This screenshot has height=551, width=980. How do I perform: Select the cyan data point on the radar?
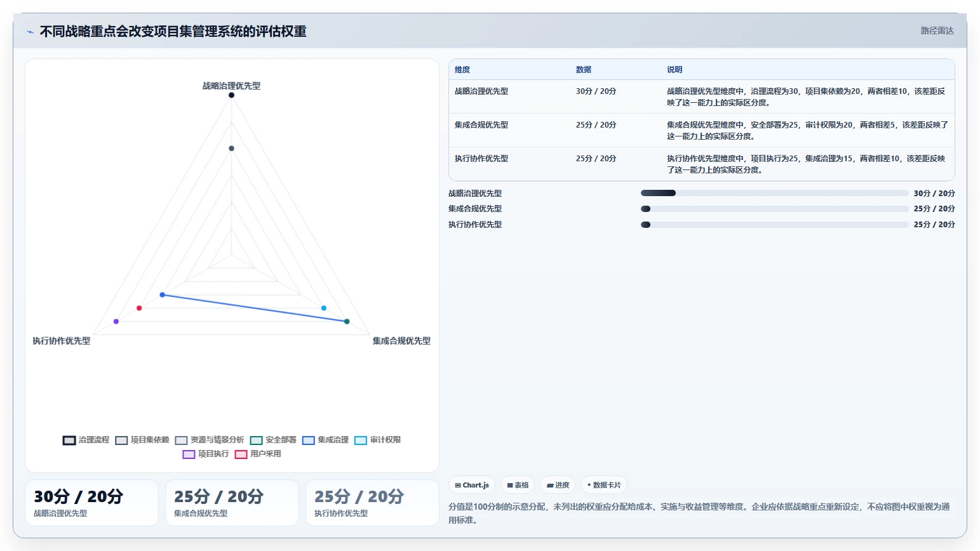click(323, 308)
